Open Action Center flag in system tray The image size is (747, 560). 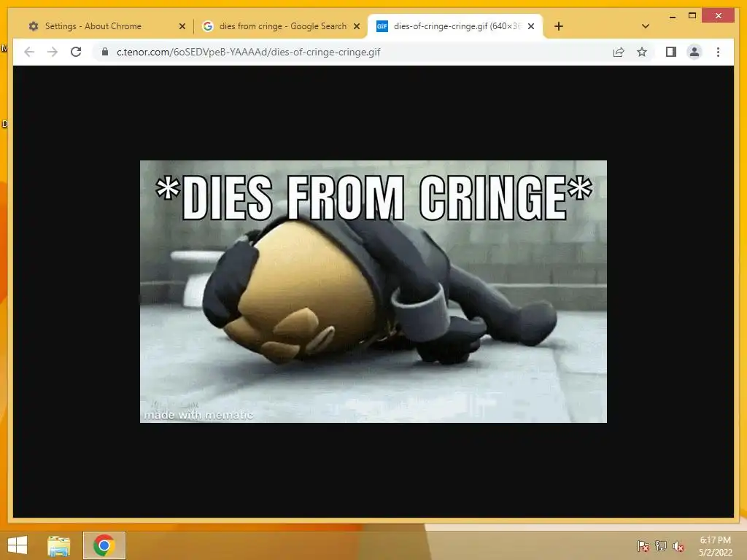643,546
